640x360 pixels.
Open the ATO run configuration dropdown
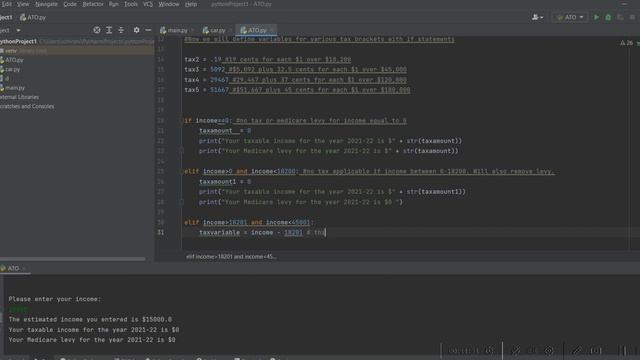click(570, 18)
